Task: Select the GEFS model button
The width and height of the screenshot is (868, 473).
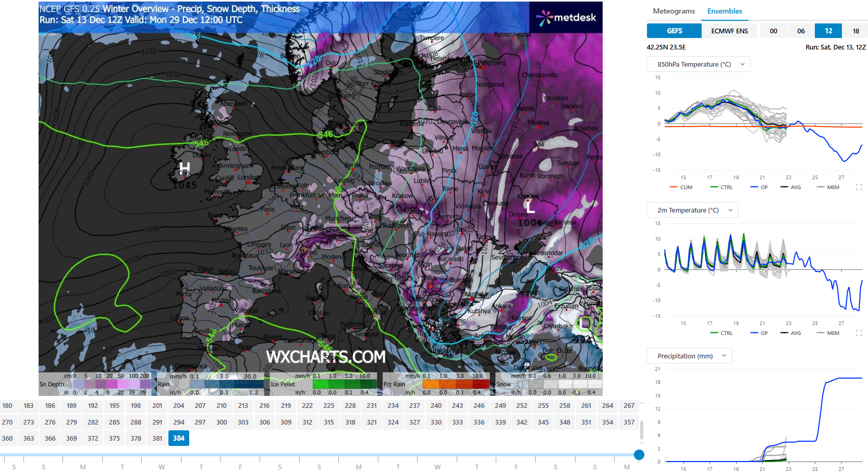Action: [x=674, y=31]
